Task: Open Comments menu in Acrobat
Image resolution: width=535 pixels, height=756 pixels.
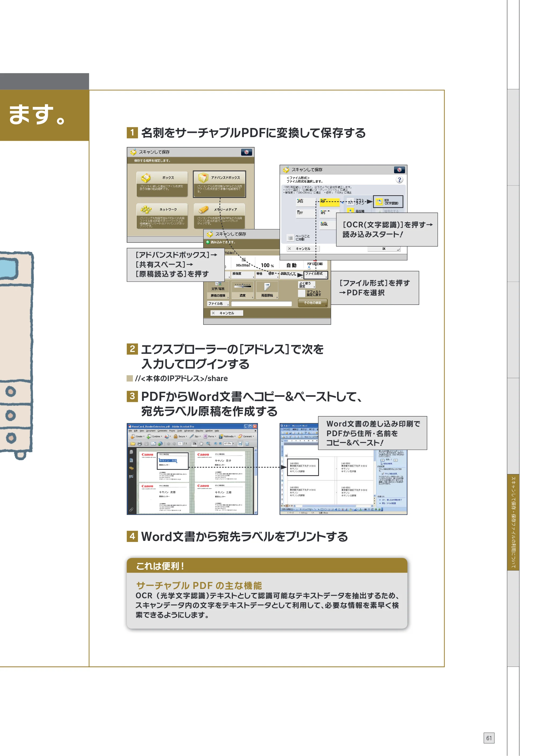Action: [162, 431]
